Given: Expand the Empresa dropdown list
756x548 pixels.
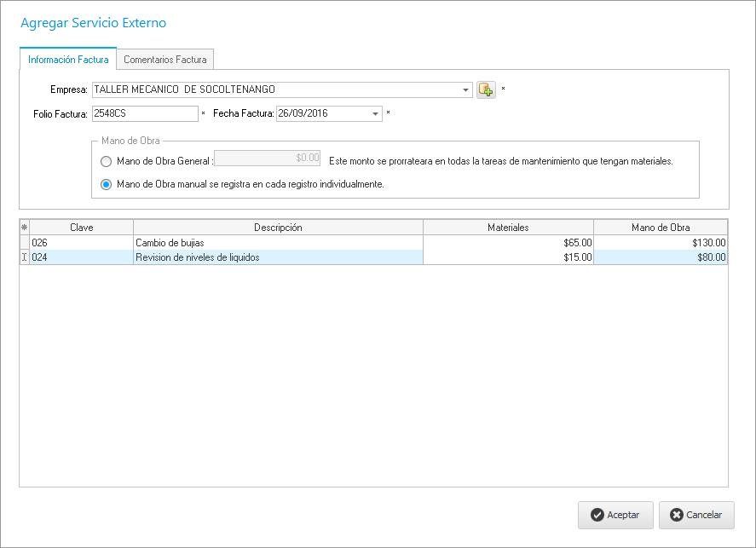Looking at the screenshot, I should tap(465, 89).
